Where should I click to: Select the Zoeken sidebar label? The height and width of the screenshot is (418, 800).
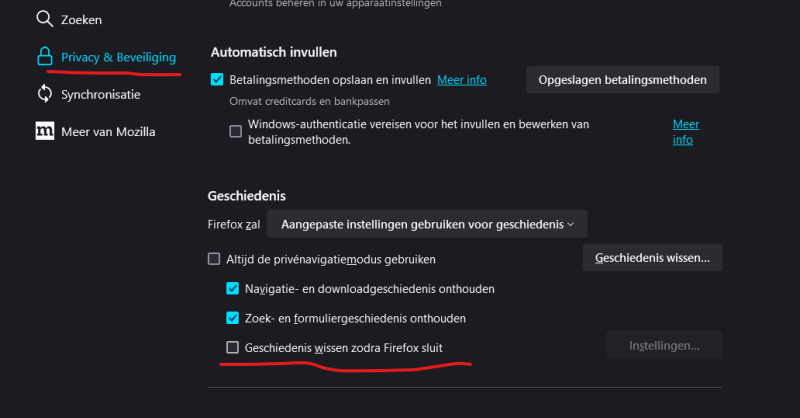click(x=81, y=19)
